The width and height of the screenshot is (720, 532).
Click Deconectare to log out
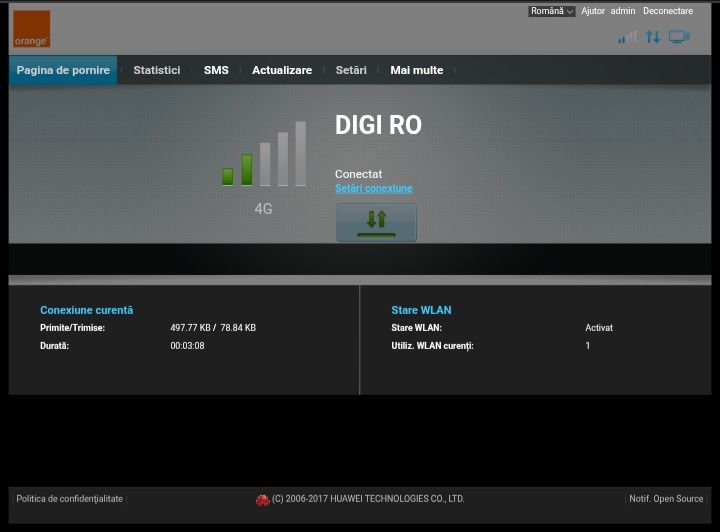pyautogui.click(x=668, y=11)
